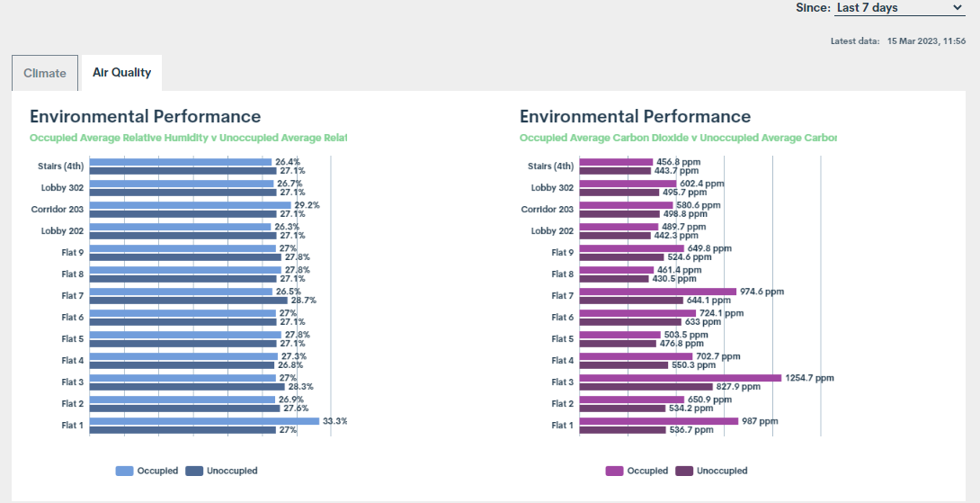Click Flat 3 occupied CO2 bar 1254.7 ppm
The height and width of the screenshot is (503, 980).
click(680, 378)
